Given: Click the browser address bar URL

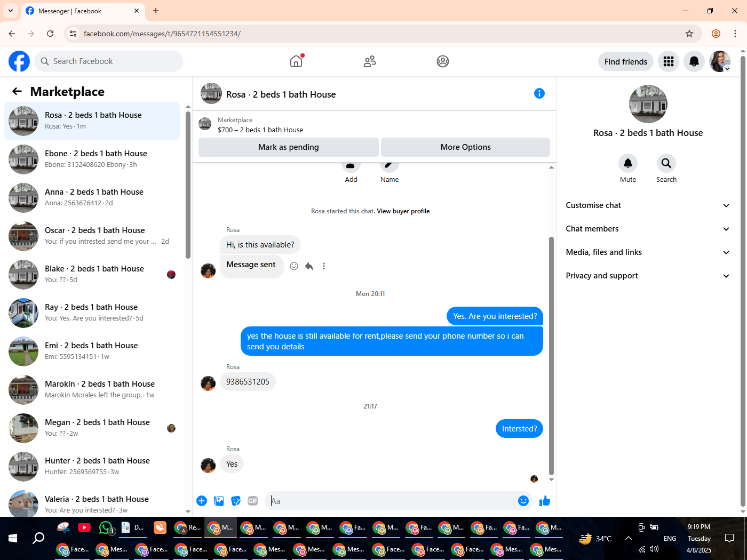Looking at the screenshot, I should point(162,34).
